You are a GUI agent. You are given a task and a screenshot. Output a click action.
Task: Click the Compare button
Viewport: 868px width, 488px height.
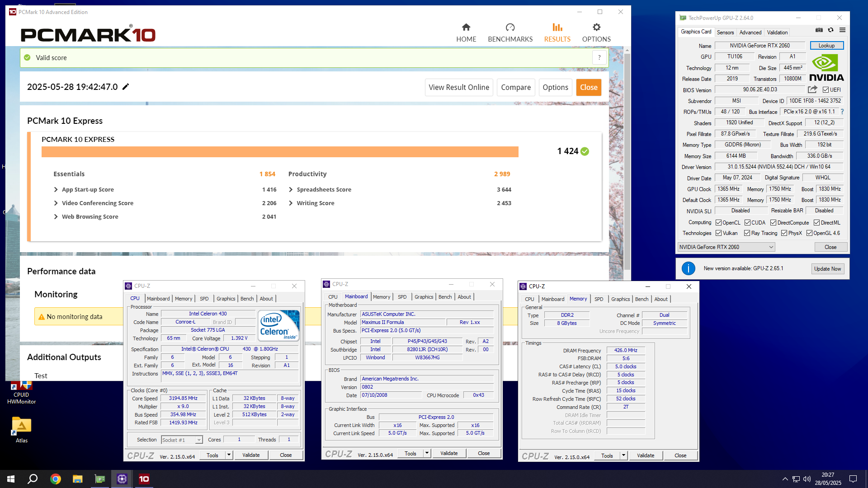click(516, 87)
